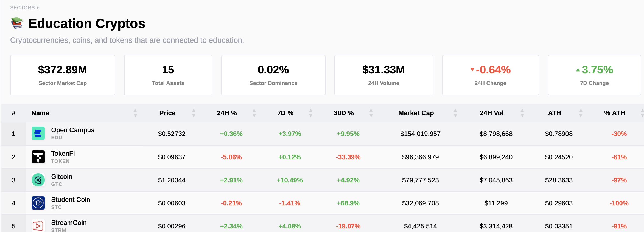Click the -0.64% 24H Change card
Viewport: 644px width, 232px height.
[x=491, y=75]
